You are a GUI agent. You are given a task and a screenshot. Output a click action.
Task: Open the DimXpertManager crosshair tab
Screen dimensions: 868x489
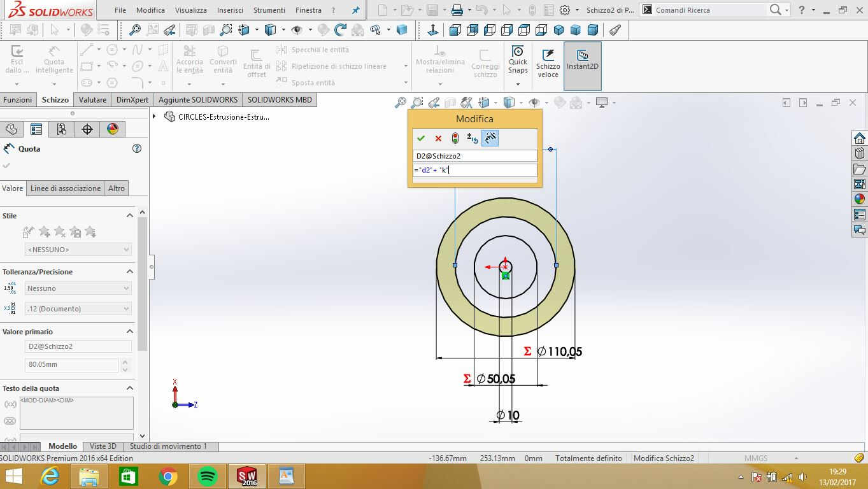[x=87, y=129]
